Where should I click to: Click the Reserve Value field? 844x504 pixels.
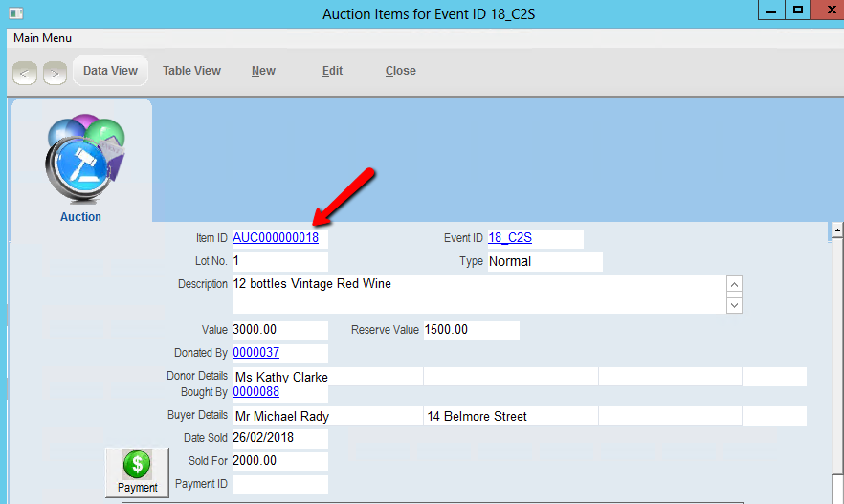[x=471, y=330]
